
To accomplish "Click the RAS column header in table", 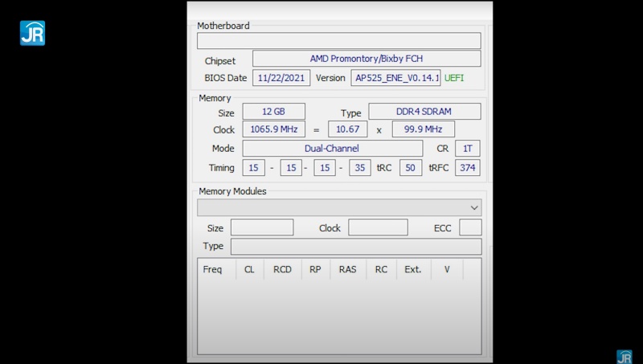I will click(x=347, y=269).
